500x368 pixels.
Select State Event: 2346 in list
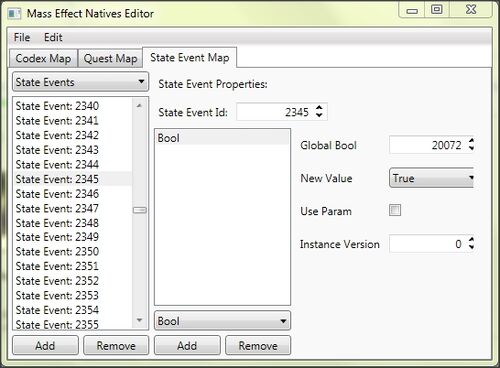73,194
